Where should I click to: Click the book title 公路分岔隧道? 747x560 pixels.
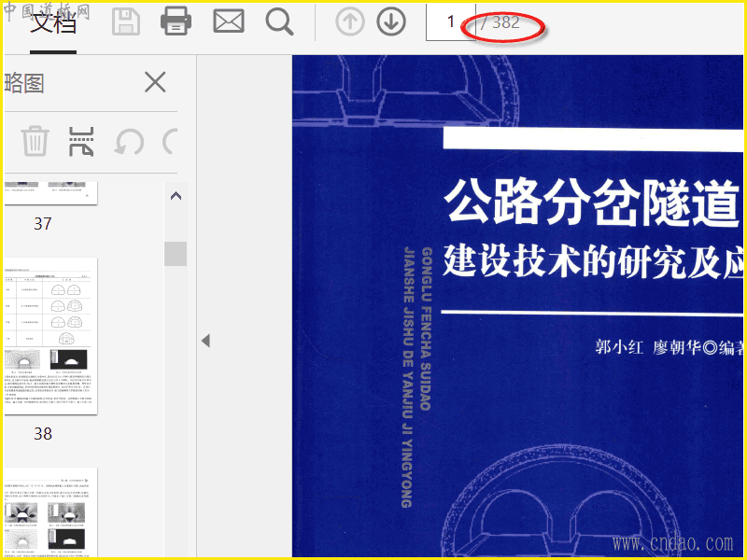point(592,202)
